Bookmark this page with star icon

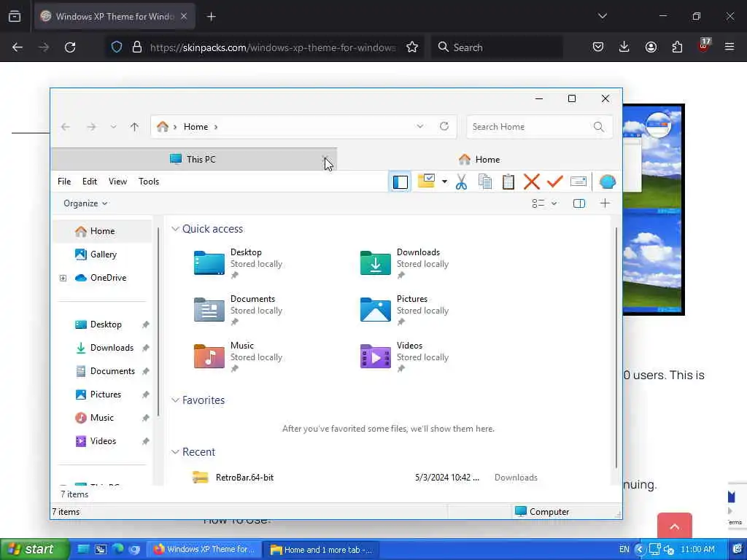point(412,47)
